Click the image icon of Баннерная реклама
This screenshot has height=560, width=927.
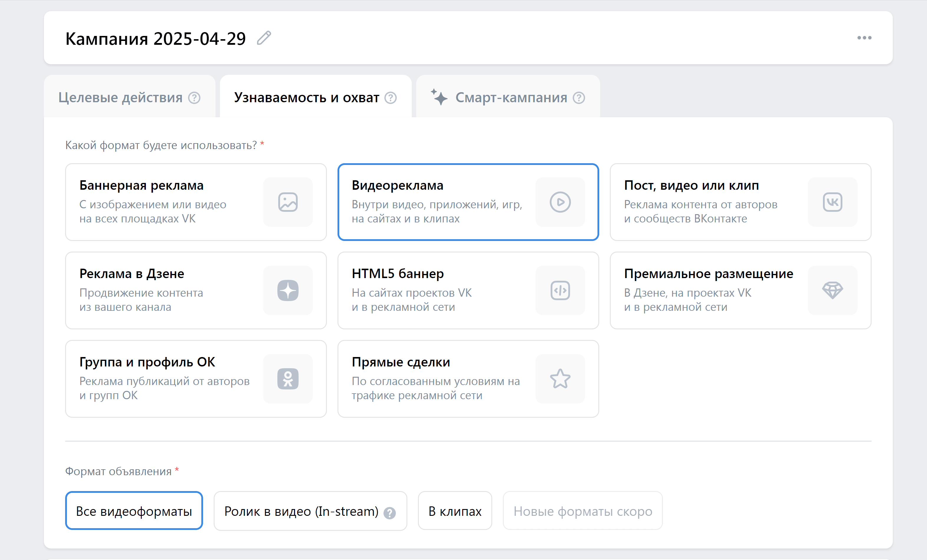coord(288,202)
